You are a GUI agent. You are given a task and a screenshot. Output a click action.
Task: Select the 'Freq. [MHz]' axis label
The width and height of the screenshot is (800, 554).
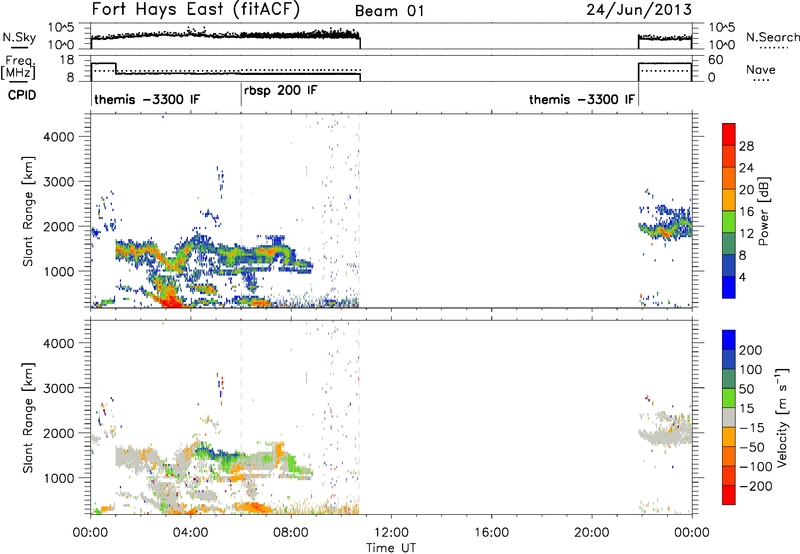[19, 67]
